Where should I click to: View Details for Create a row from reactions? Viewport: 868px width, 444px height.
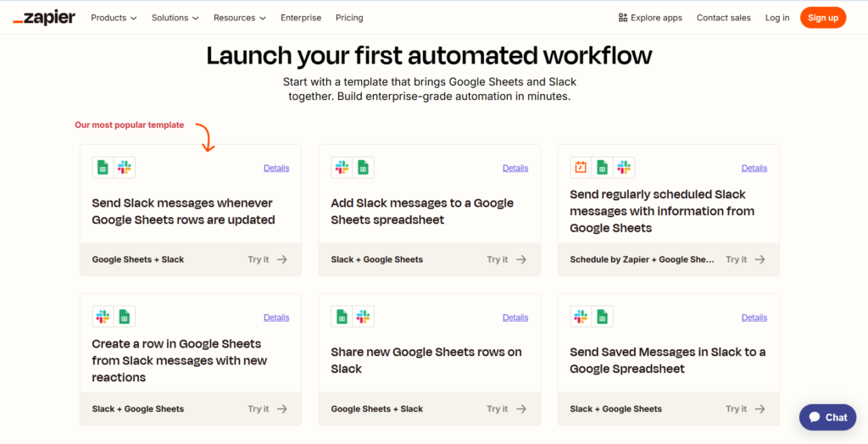click(276, 317)
